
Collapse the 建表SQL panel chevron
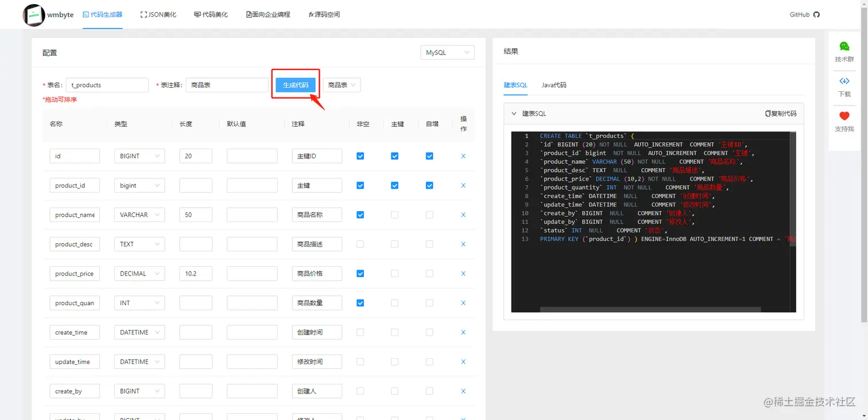point(514,114)
